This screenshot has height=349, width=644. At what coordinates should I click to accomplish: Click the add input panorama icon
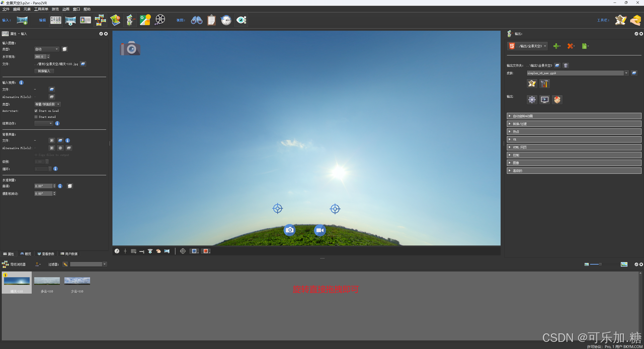22,20
